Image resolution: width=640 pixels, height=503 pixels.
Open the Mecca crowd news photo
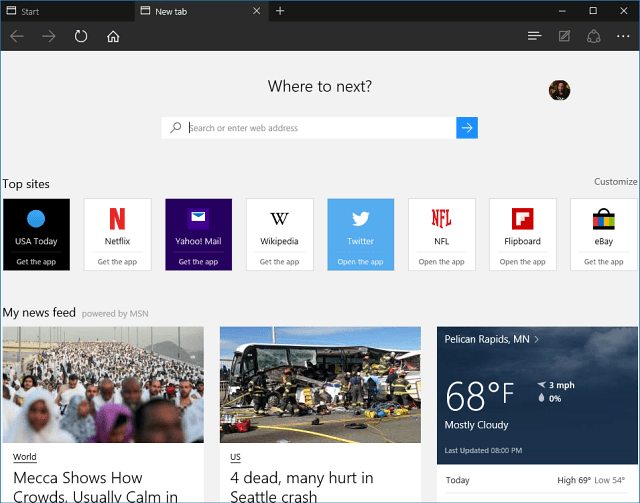(103, 385)
